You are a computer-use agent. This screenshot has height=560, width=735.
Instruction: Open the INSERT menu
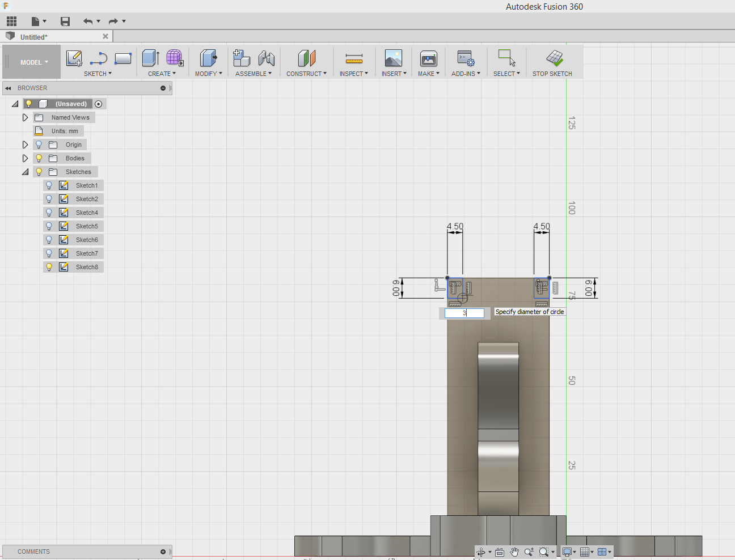(x=394, y=74)
